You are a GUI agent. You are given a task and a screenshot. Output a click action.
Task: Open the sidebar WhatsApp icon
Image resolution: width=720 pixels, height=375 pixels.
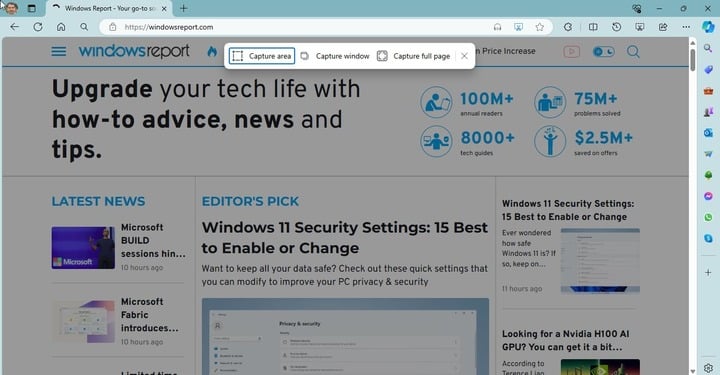pos(708,217)
